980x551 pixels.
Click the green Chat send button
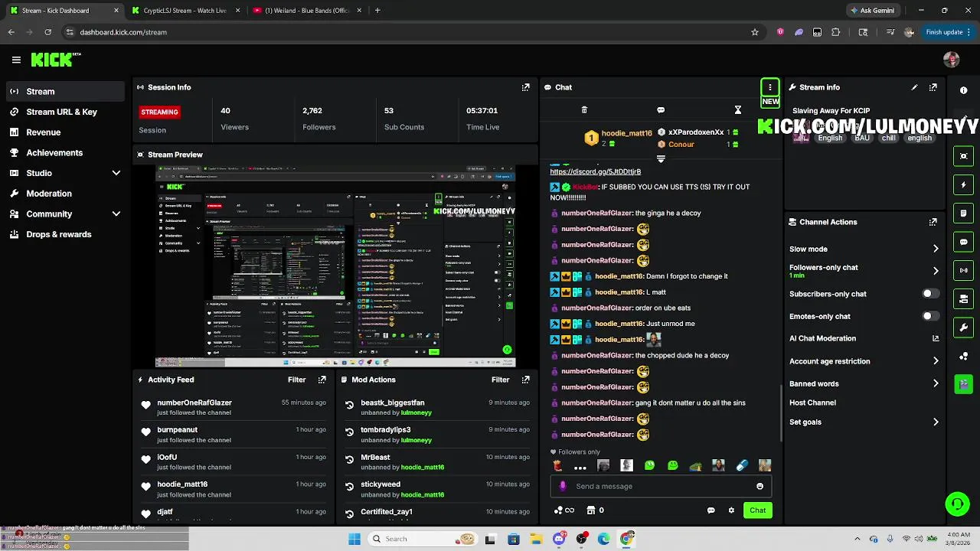tap(757, 510)
